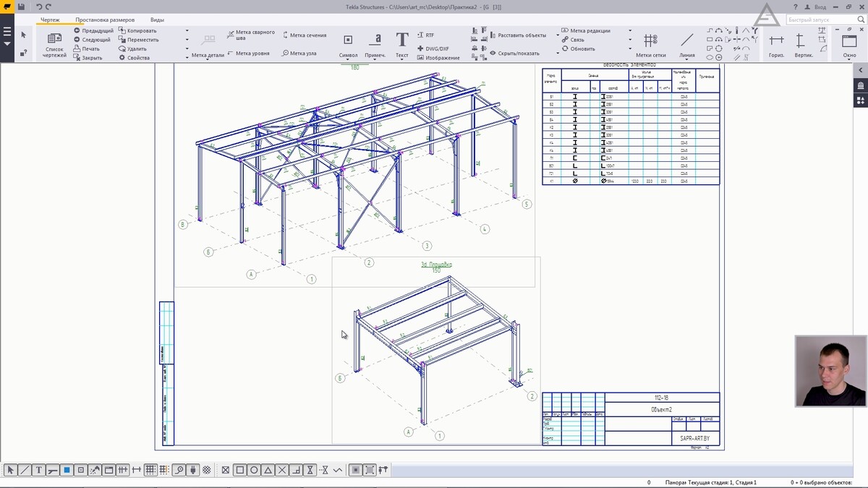Select the weld mark (Метка сварного шва) tool
This screenshot has width=868, height=488.
tap(250, 35)
